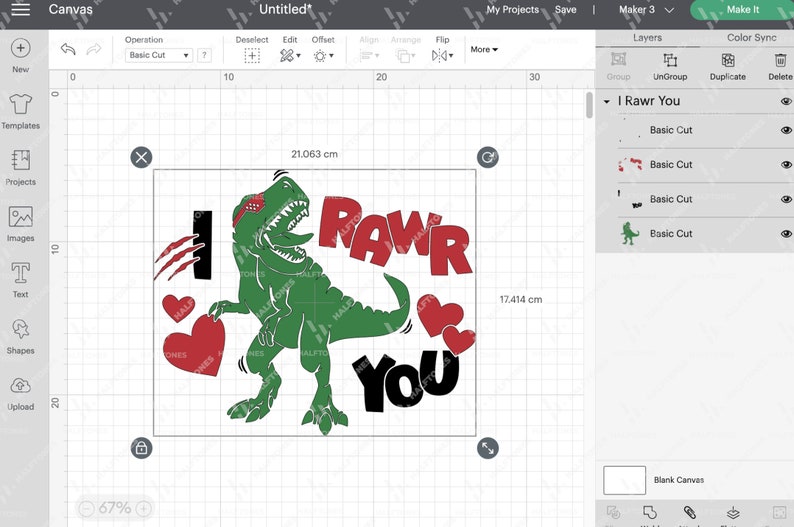Click the Undo arrow

click(x=68, y=49)
